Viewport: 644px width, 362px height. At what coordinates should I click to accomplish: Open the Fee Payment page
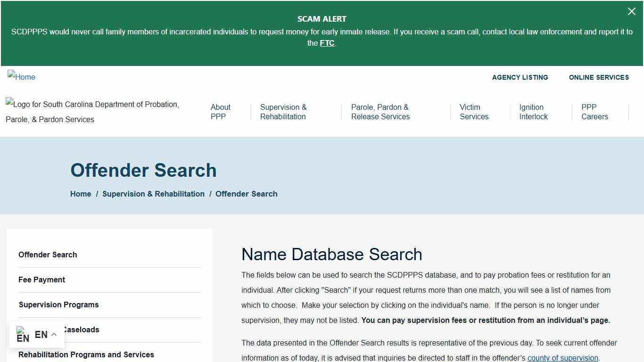41,280
